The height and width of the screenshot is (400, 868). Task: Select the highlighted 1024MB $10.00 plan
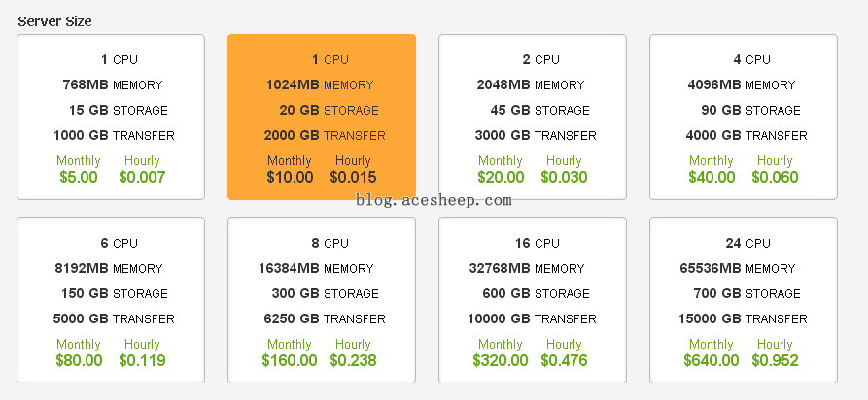pyautogui.click(x=322, y=117)
